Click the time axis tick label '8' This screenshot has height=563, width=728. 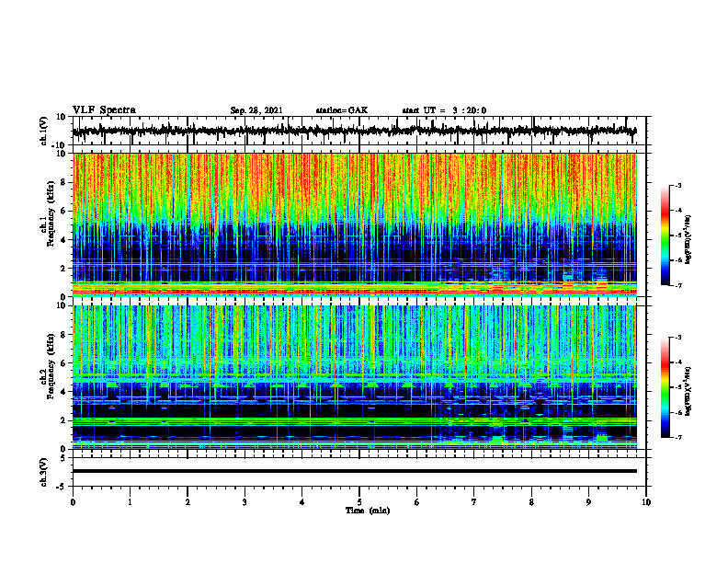point(531,502)
